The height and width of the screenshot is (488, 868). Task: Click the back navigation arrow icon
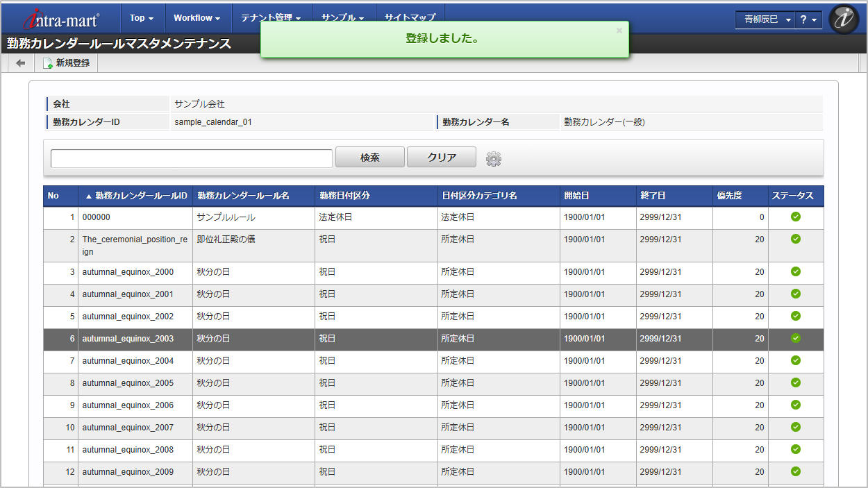[x=19, y=63]
